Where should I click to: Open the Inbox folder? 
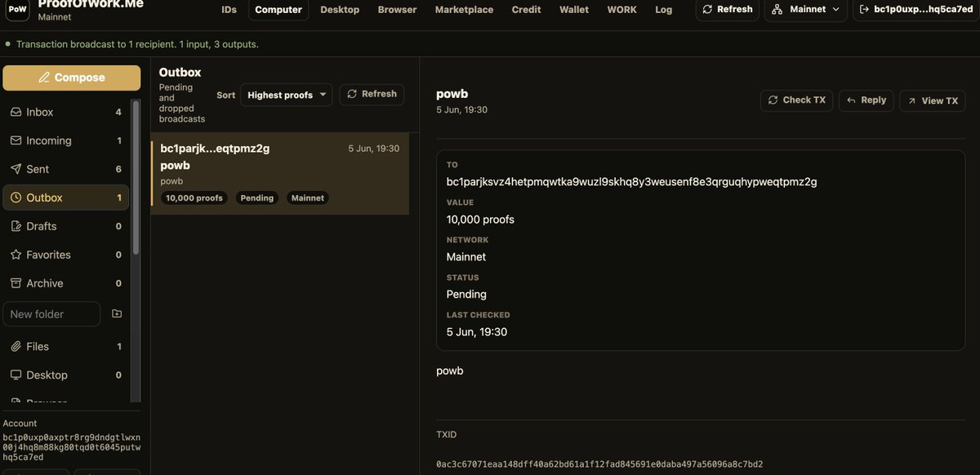(x=65, y=112)
